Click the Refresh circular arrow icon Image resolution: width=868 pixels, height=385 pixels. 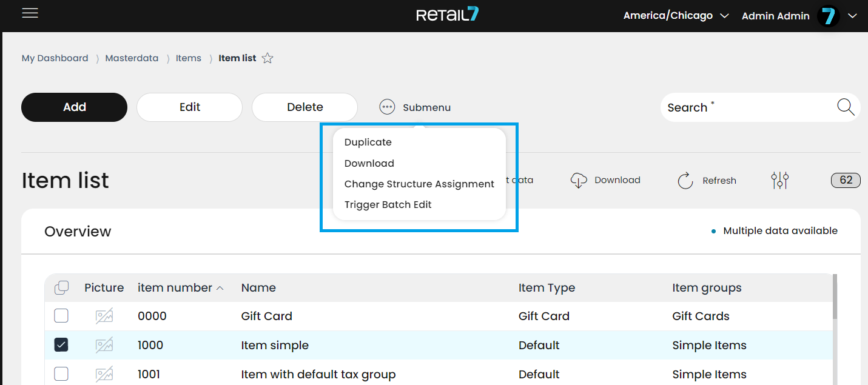tap(685, 180)
